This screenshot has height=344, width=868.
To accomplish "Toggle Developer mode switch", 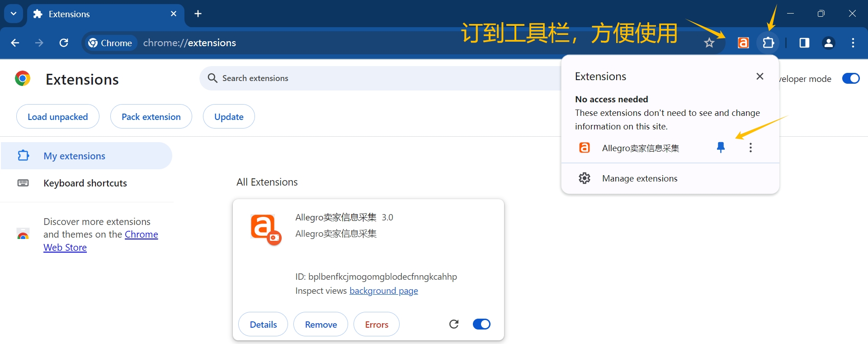I will click(x=851, y=78).
